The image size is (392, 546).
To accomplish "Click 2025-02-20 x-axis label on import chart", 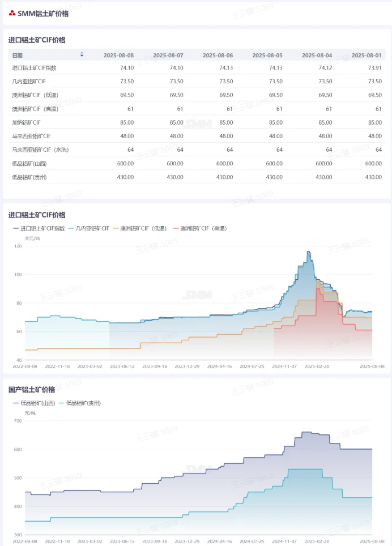I will [x=317, y=366].
